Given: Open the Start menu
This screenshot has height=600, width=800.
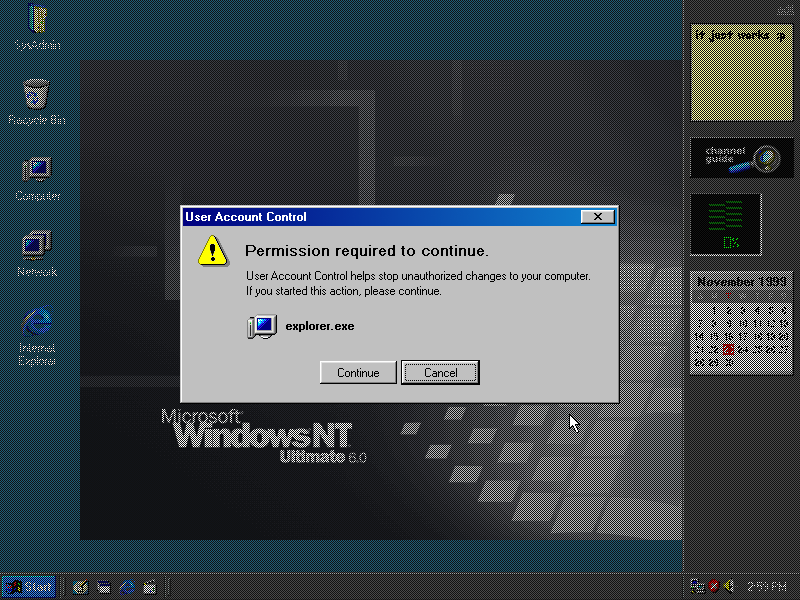Looking at the screenshot, I should tap(29, 587).
